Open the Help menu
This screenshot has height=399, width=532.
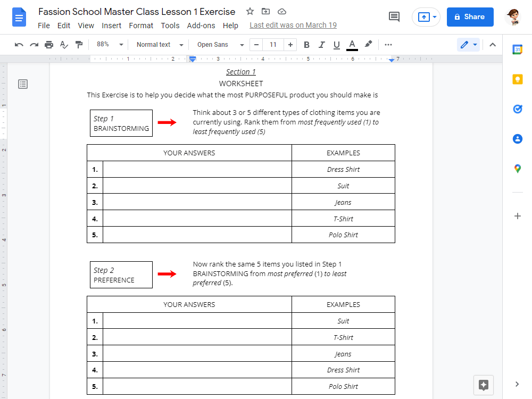tap(230, 26)
